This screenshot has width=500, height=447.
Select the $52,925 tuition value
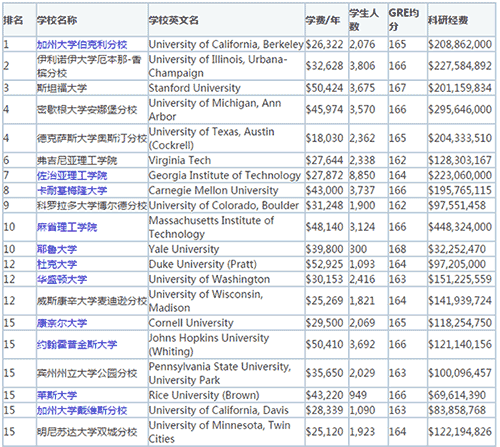[324, 264]
